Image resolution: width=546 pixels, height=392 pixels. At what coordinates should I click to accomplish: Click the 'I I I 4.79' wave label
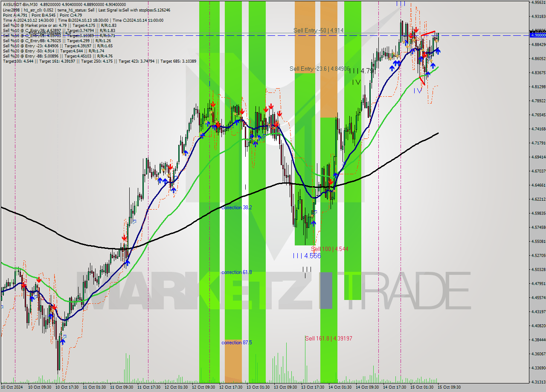tap(362, 71)
